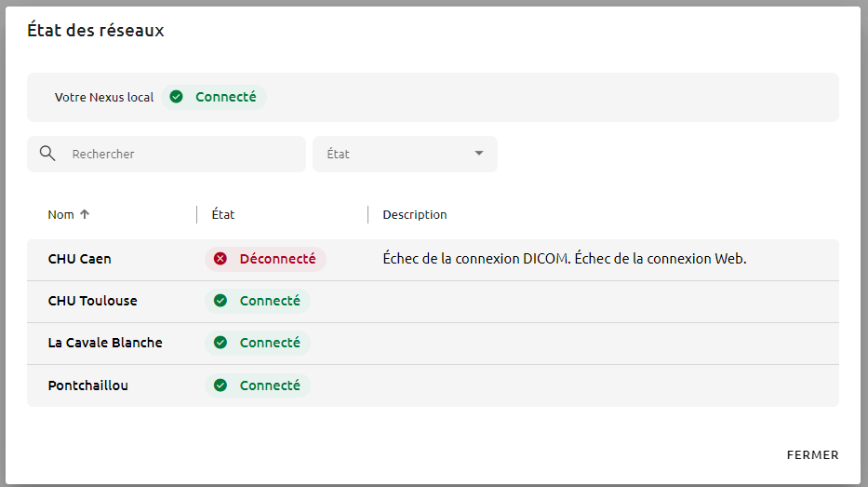
Task: Click the État column header
Action: point(223,214)
